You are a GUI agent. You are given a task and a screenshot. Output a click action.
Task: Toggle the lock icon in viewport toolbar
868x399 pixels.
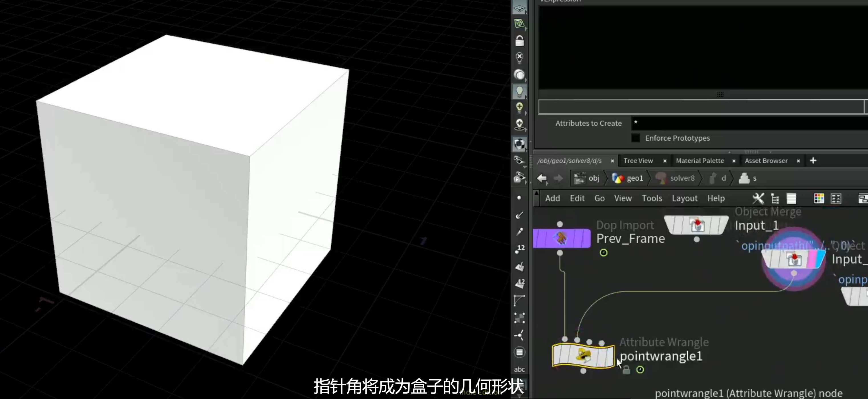pos(519,41)
